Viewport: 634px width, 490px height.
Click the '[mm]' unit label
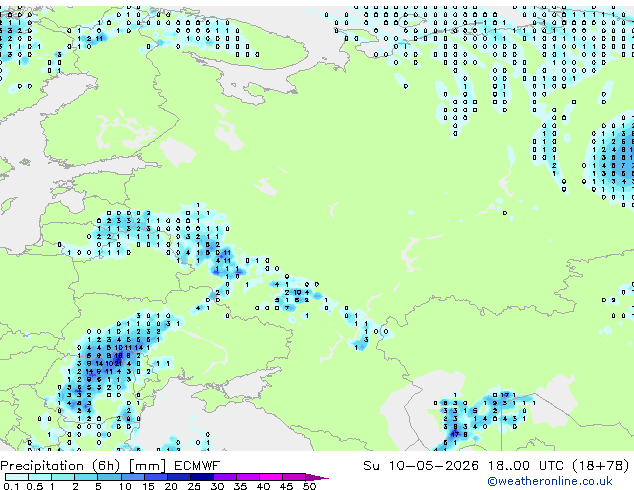[x=147, y=466]
